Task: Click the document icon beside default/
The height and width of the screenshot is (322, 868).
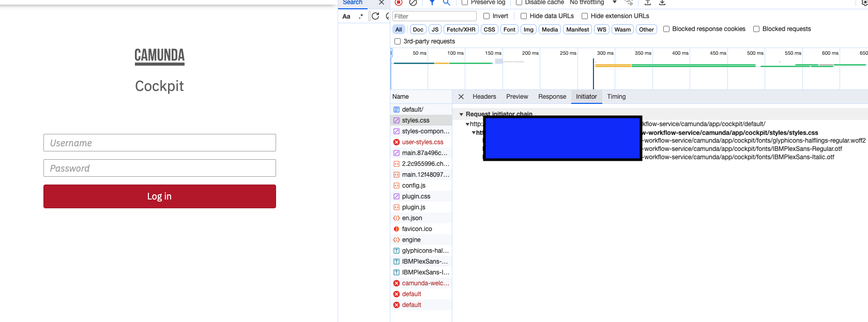Action: pyautogui.click(x=397, y=110)
